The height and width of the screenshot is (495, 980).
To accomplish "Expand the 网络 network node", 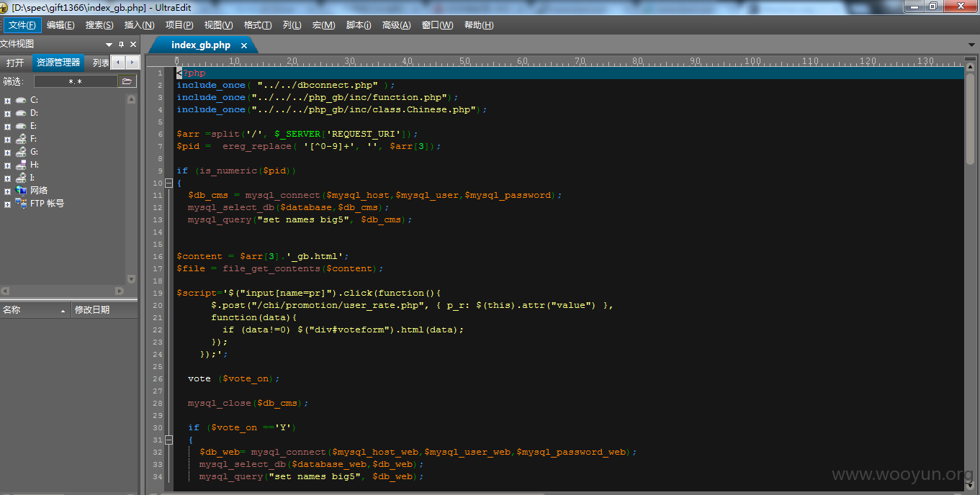I will pyautogui.click(x=7, y=191).
